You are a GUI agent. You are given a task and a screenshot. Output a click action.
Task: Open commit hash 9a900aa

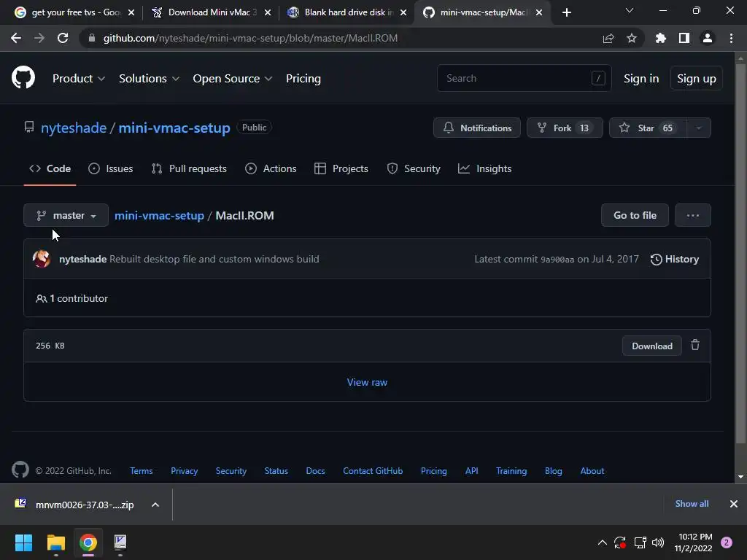557,260
